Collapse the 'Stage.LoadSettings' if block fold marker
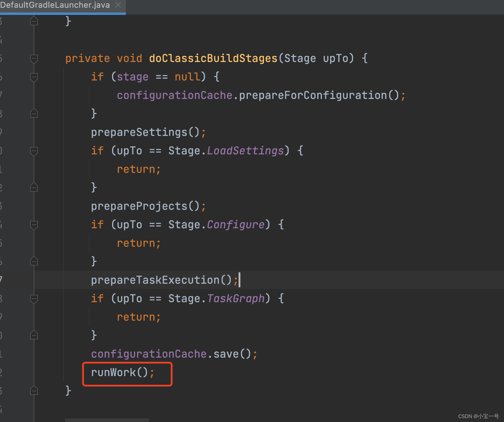The width and height of the screenshot is (504, 422). [x=34, y=151]
